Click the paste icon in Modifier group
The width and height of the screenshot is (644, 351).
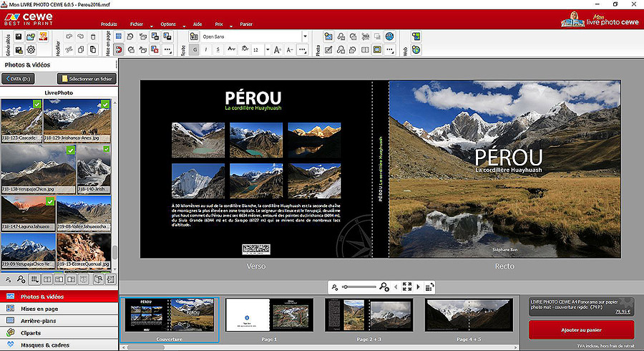pos(93,49)
